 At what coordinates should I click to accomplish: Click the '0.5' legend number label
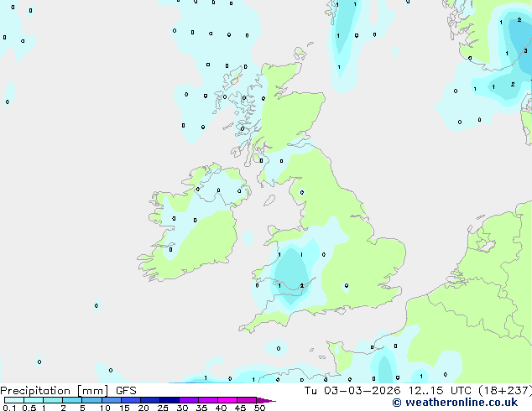click(29, 408)
